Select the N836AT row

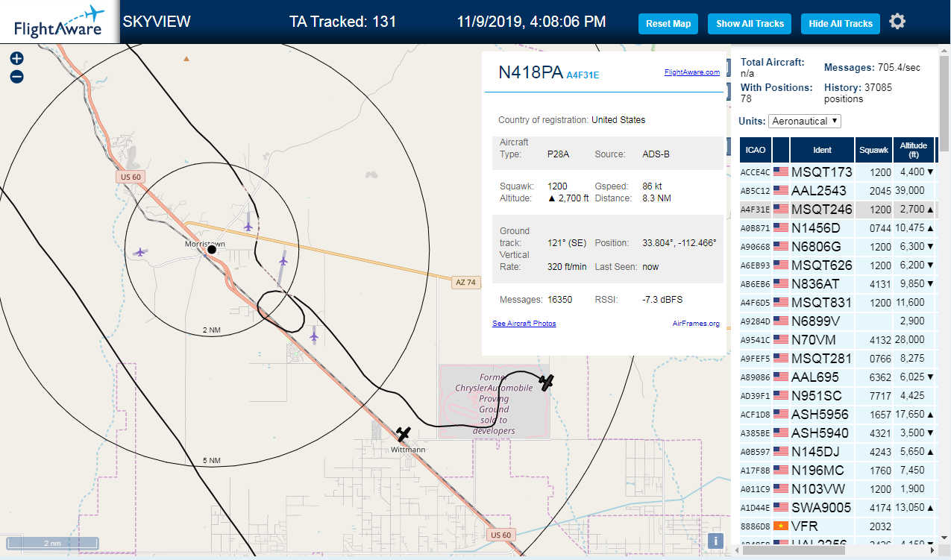[x=838, y=284]
